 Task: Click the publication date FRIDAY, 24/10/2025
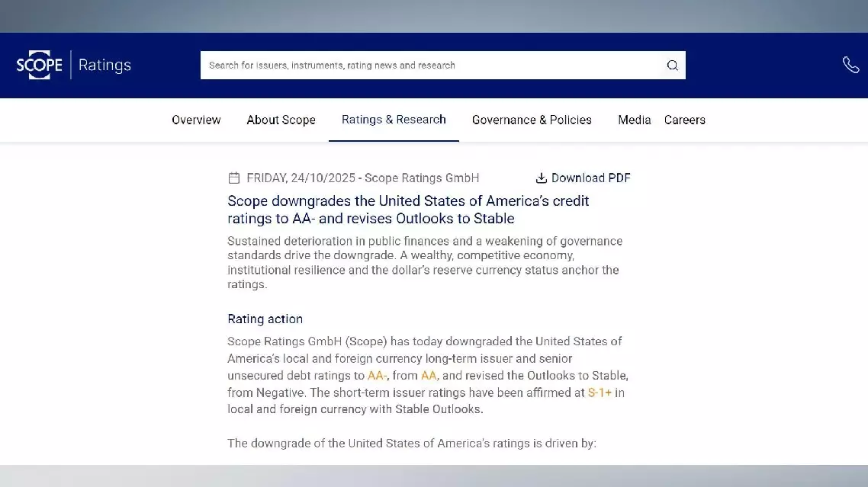tap(301, 178)
